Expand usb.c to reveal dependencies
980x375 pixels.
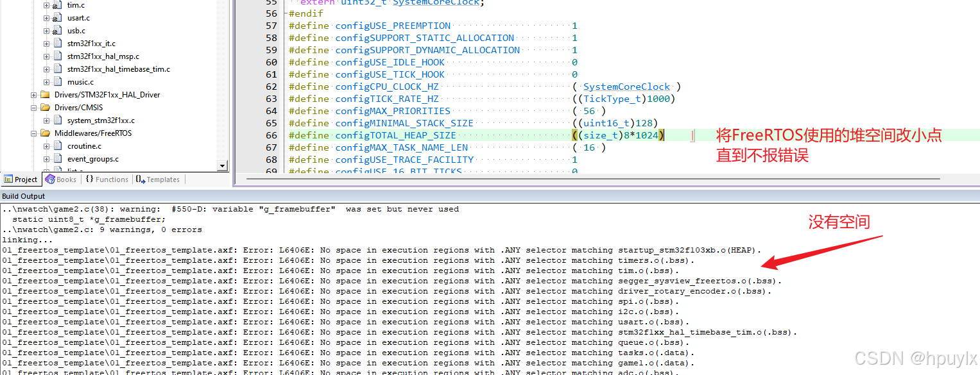coord(46,30)
